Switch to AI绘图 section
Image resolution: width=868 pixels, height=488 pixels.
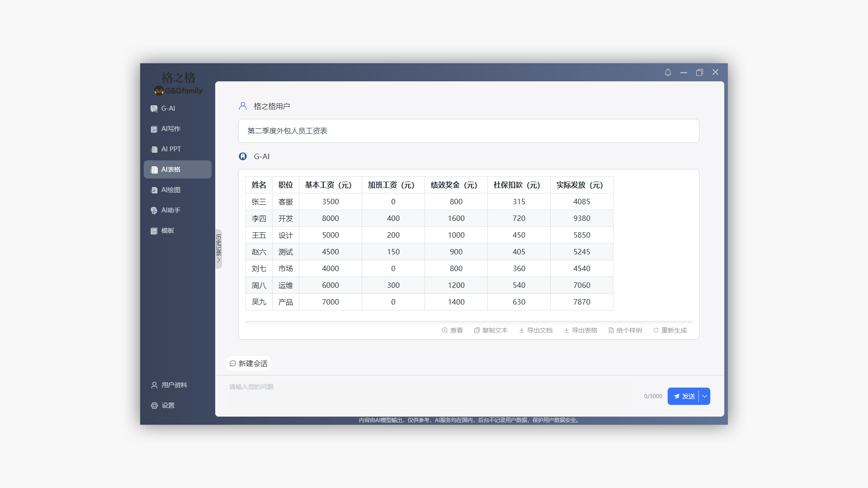click(170, 190)
